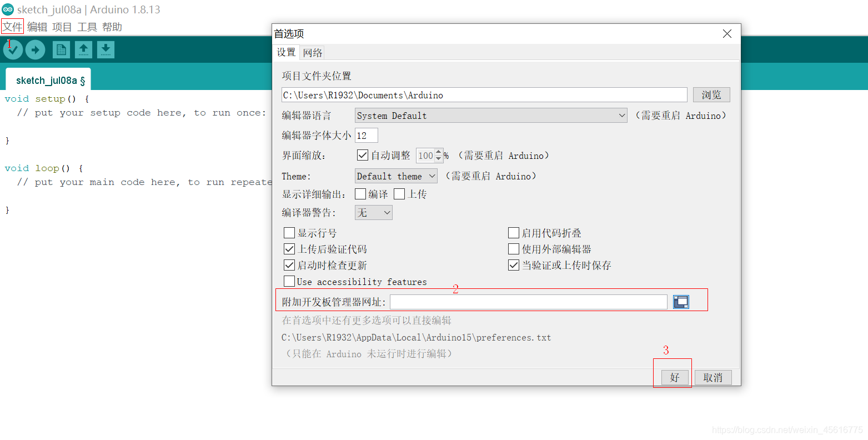
Task: Click the 'void setup() {' code line
Action: click(47, 99)
